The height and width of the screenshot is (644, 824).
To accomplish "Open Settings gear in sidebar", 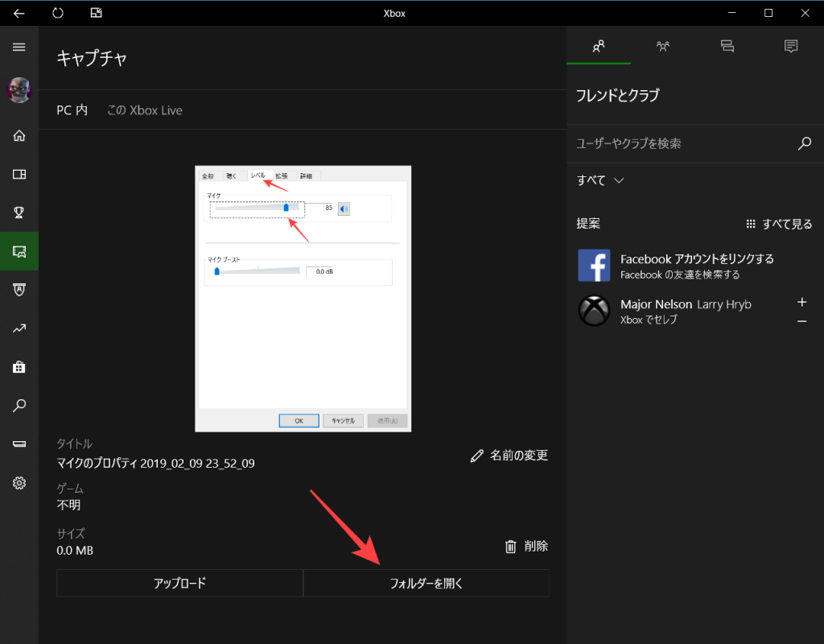I will [19, 483].
